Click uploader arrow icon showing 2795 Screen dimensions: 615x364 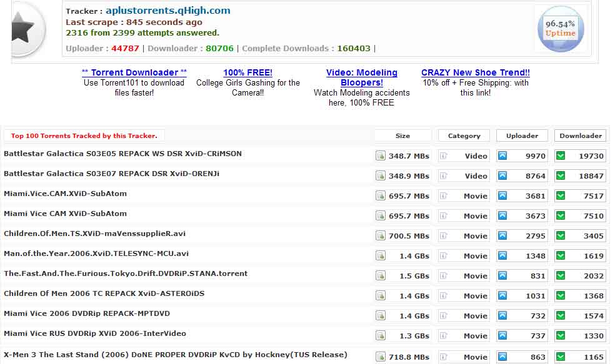[x=502, y=236]
